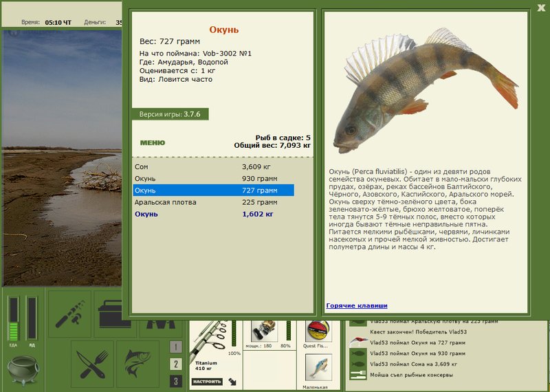Close the fish info window
Viewport: 550px width, 392px height.
(x=541, y=8)
